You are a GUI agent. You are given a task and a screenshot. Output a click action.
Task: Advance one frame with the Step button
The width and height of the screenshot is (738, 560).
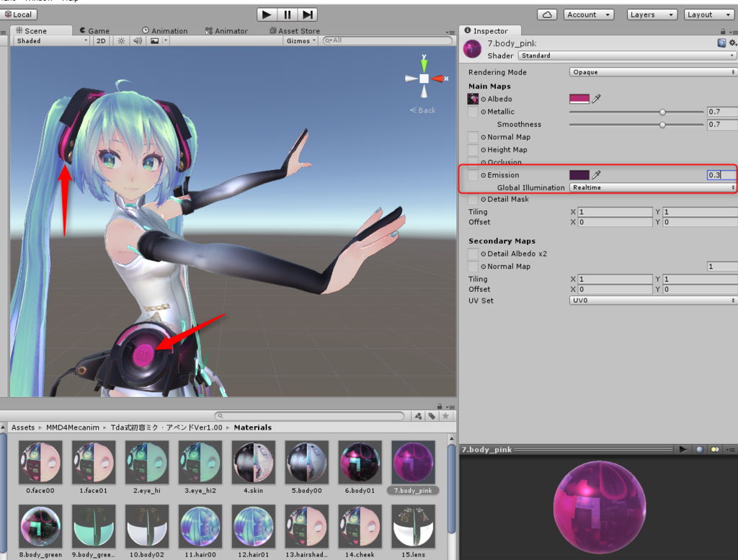tap(307, 14)
